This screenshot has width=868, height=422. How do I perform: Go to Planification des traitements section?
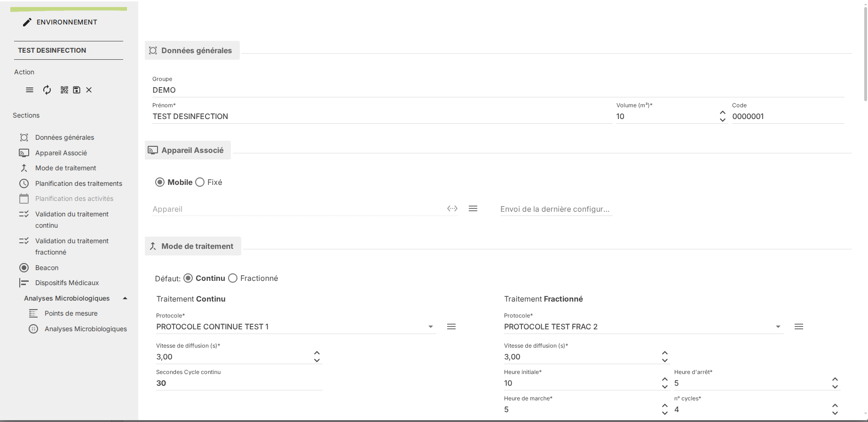click(x=79, y=183)
